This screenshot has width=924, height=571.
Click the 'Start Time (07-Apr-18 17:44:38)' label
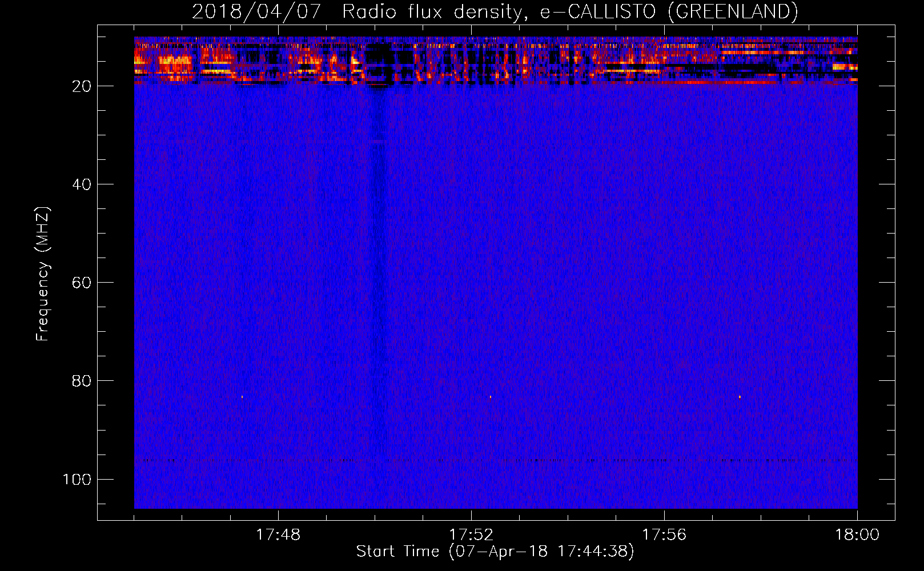(x=495, y=552)
